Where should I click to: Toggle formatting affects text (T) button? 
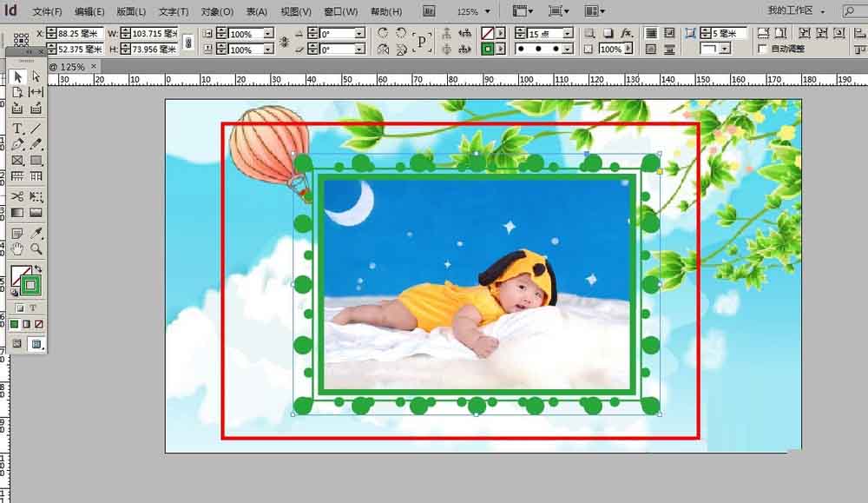coord(33,308)
